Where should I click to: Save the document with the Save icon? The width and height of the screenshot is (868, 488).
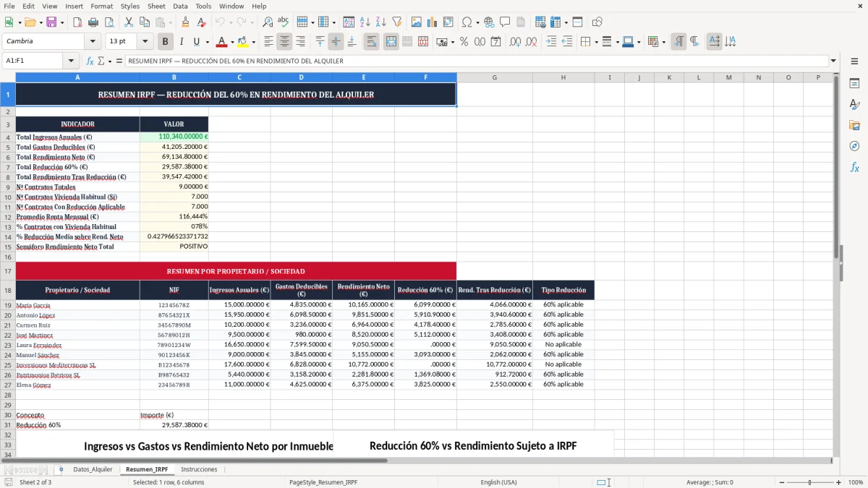click(x=51, y=22)
